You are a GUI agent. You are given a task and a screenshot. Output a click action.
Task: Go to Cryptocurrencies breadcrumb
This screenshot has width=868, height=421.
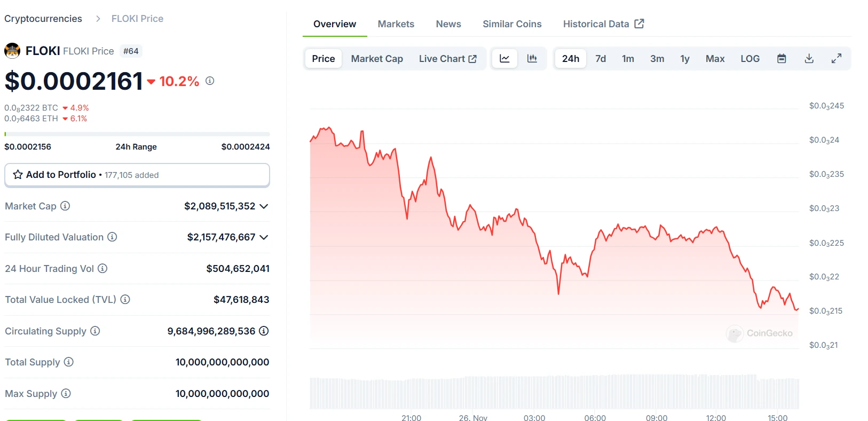(x=43, y=19)
